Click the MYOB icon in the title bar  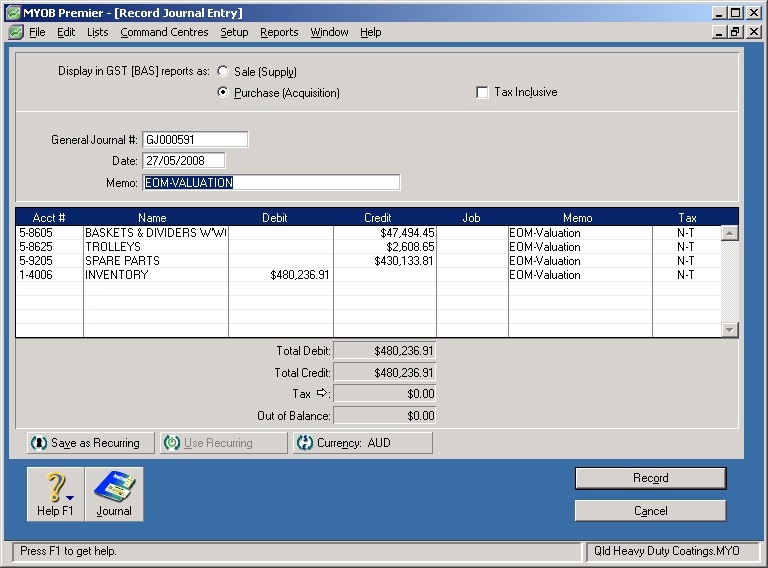(13, 13)
